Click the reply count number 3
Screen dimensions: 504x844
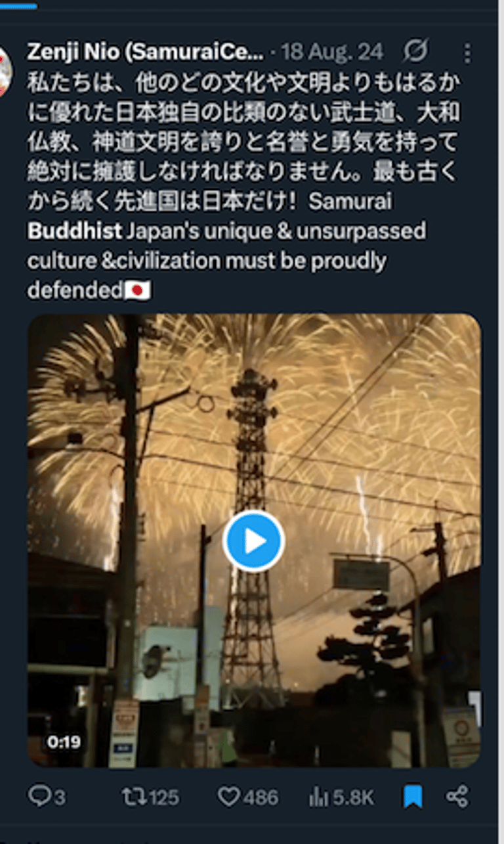pos(59,798)
